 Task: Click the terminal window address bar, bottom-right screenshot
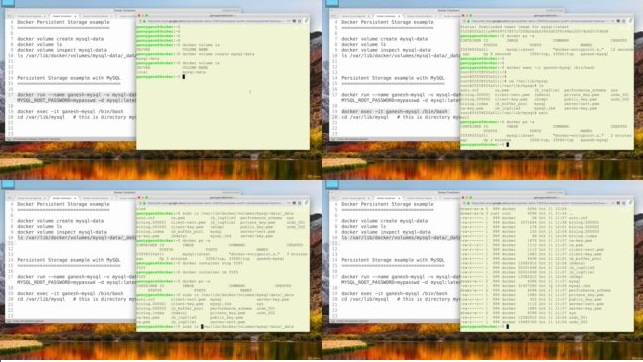tap(540, 203)
